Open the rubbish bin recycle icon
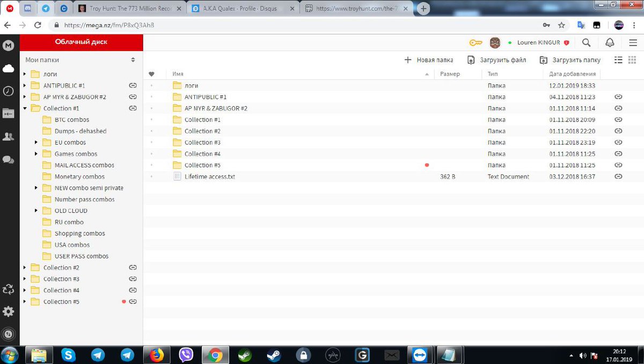 (9, 289)
